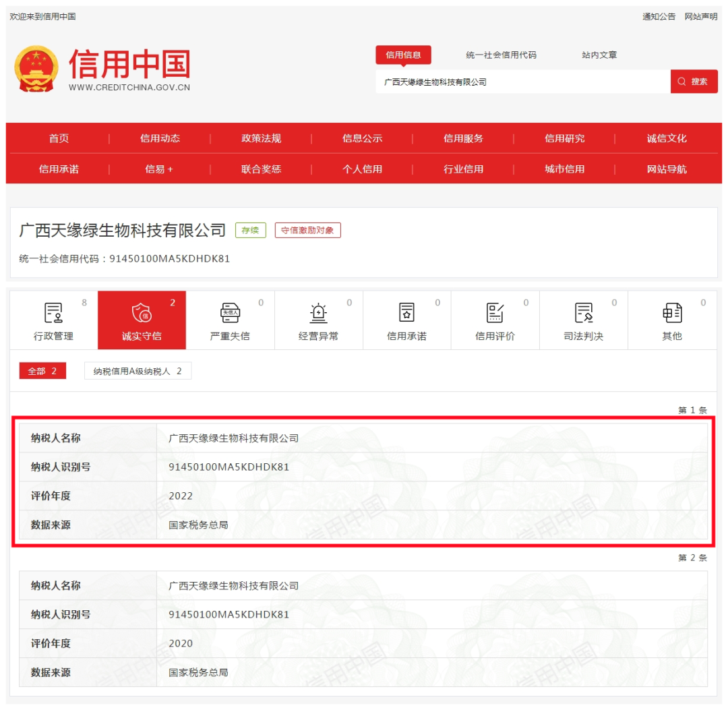
Task: Switch to 统一社会信用代码 search tab
Action: (x=501, y=55)
